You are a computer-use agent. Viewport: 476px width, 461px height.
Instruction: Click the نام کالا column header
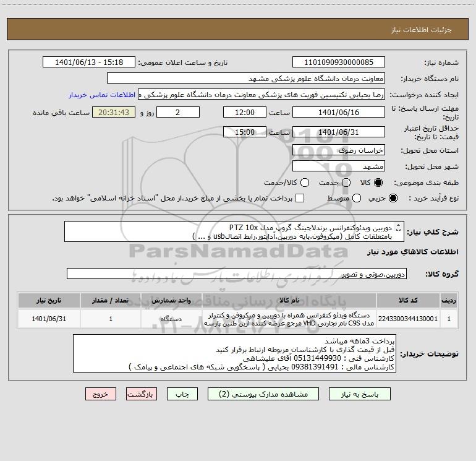(289, 300)
